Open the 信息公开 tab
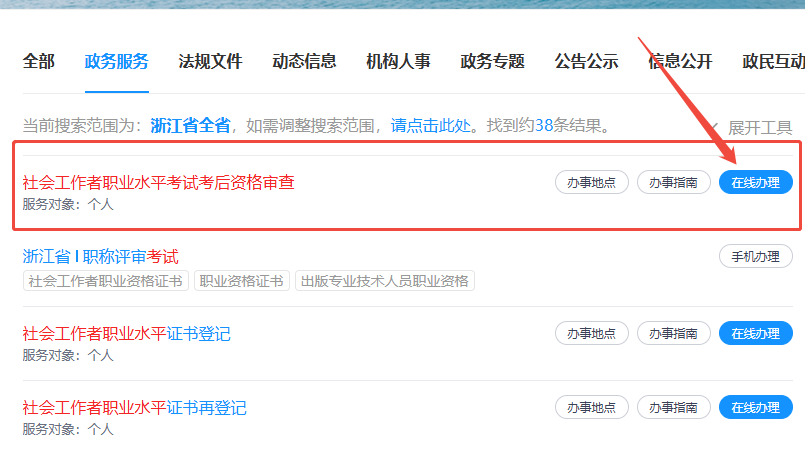Image resolution: width=805 pixels, height=453 pixels. [680, 62]
